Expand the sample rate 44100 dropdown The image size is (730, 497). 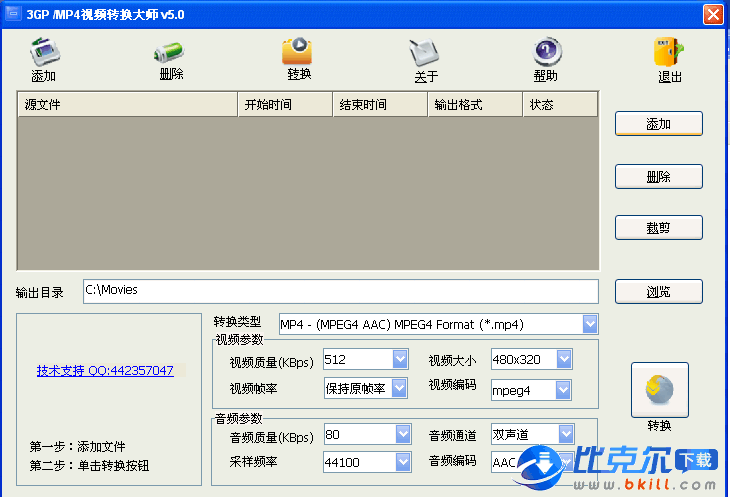[x=403, y=462]
